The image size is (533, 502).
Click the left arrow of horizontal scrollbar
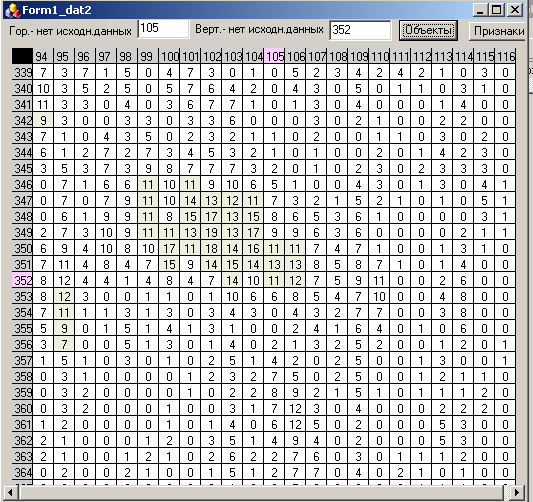(10, 492)
